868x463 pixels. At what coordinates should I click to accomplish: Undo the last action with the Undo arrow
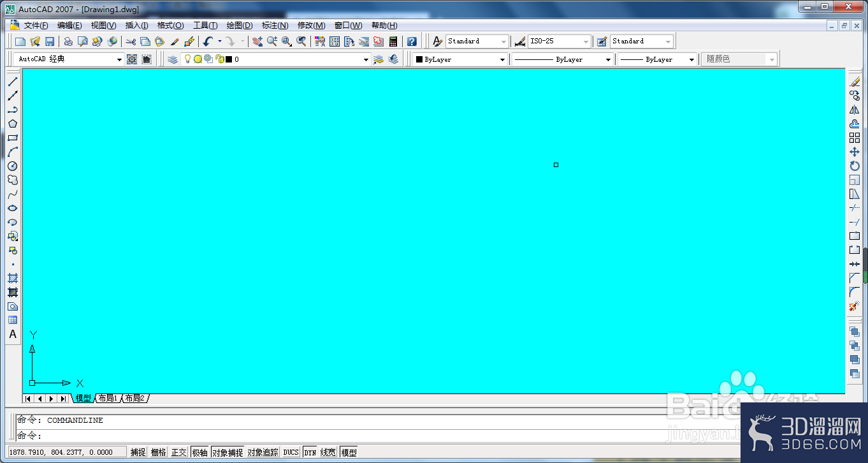tap(208, 41)
